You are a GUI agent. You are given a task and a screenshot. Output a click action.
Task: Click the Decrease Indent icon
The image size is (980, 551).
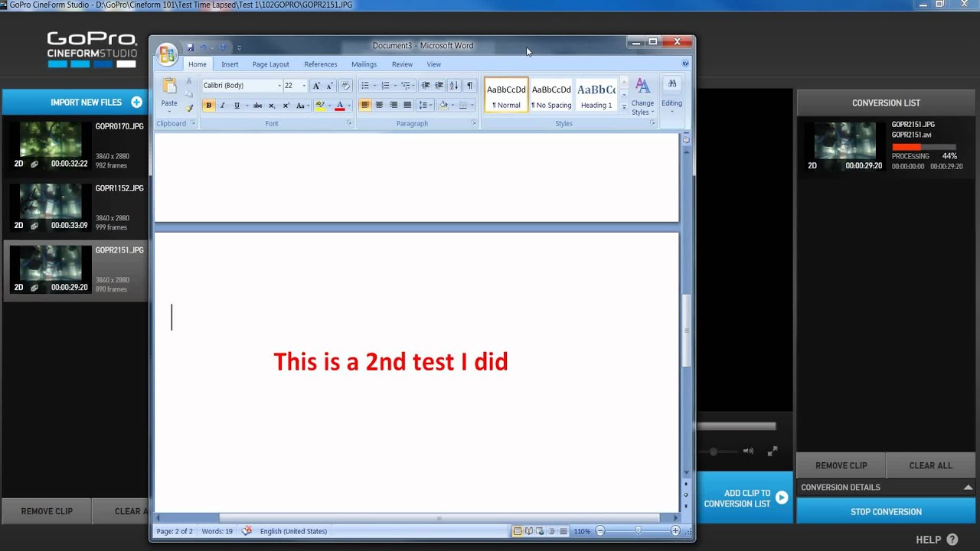[x=426, y=86]
